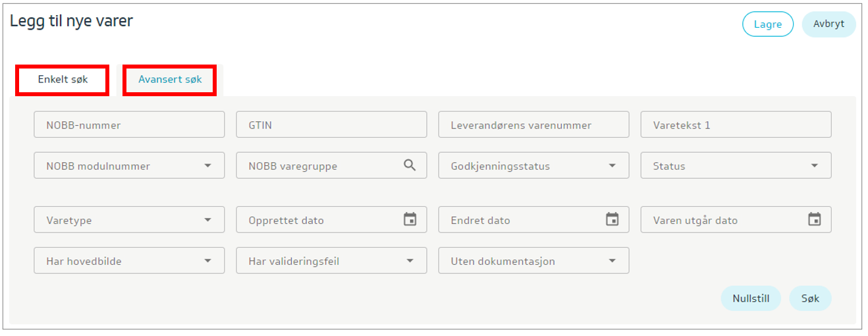The image size is (868, 336).
Task: Switch to the Enkelt søk tab
Action: pos(63,80)
